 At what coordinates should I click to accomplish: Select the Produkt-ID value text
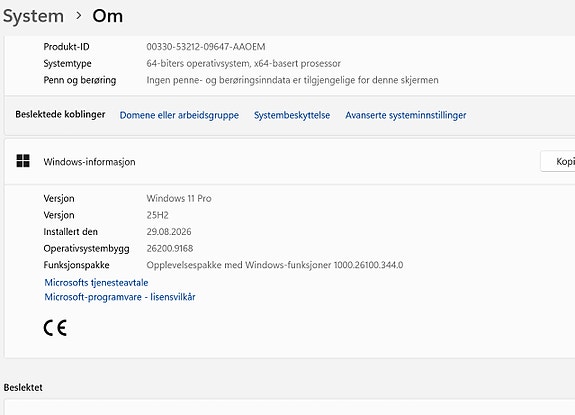[206, 47]
